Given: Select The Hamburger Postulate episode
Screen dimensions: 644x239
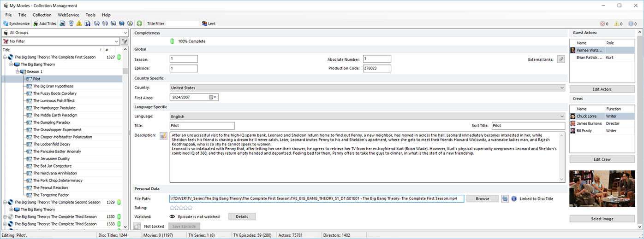Looking at the screenshot, I should point(54,108).
